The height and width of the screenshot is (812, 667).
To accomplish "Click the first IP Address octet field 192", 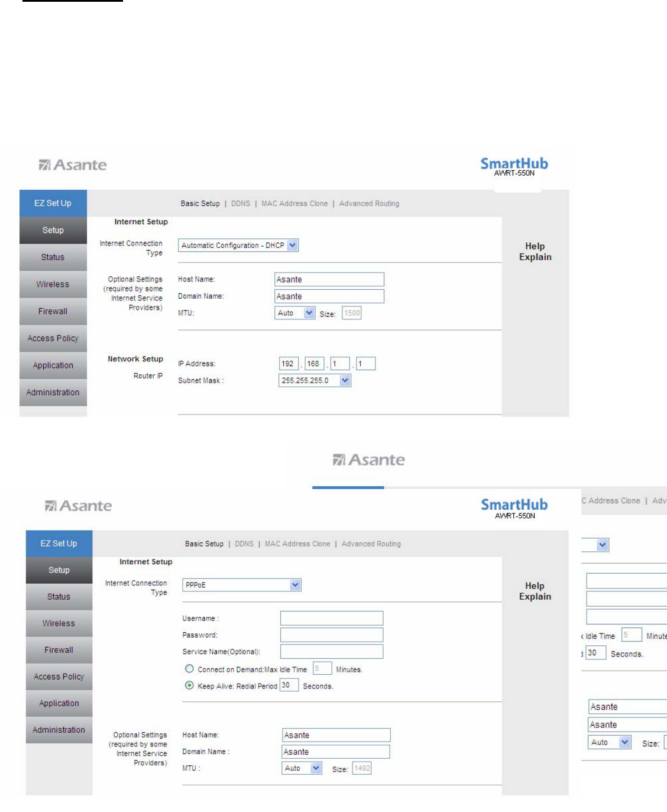I will tap(289, 363).
